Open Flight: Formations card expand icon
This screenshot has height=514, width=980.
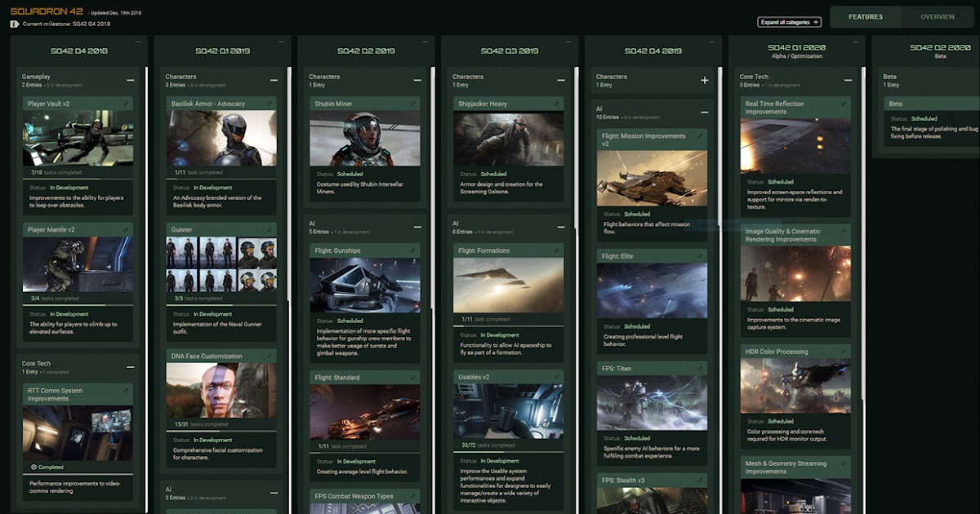pyautogui.click(x=557, y=250)
